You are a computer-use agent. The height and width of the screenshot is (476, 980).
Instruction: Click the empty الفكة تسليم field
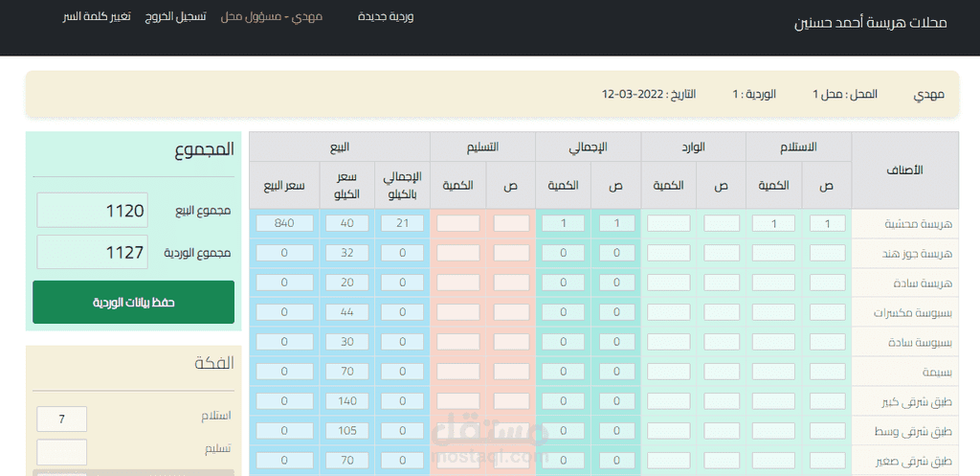tap(62, 452)
